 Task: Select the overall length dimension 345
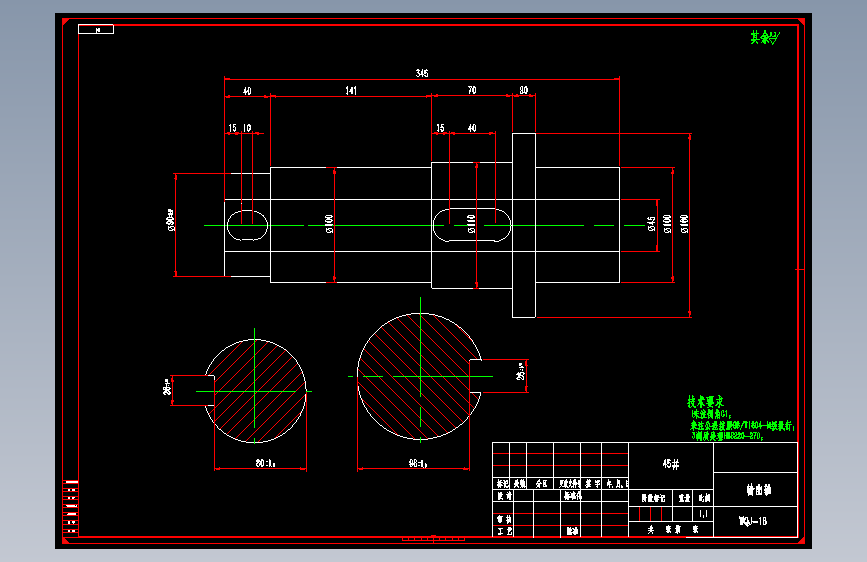coord(422,73)
